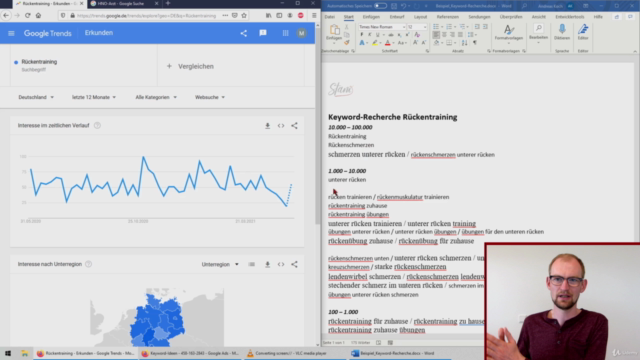Viewport: 640px width, 360px height.
Task: Apply strikethrough formatting in Word
Action: click(x=391, y=35)
